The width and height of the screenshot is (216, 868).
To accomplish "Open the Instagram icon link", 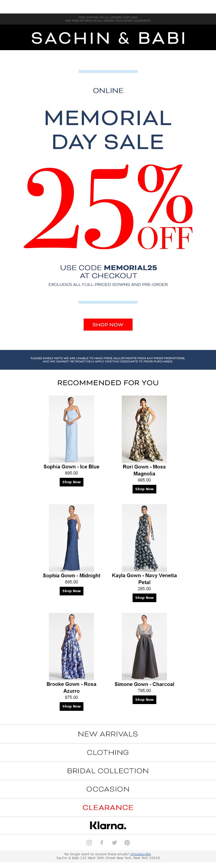I will pyautogui.click(x=89, y=842).
